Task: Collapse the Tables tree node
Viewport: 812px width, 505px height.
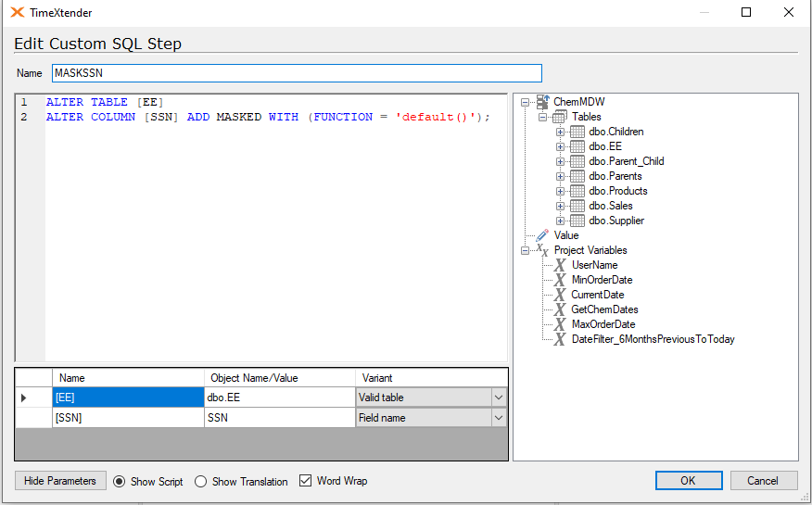Action: 542,118
